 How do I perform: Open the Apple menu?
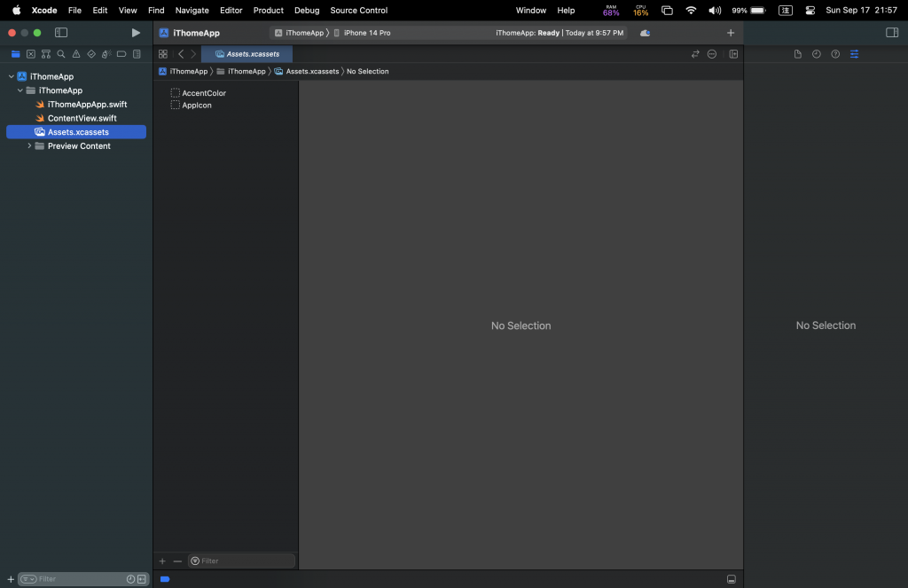16,11
